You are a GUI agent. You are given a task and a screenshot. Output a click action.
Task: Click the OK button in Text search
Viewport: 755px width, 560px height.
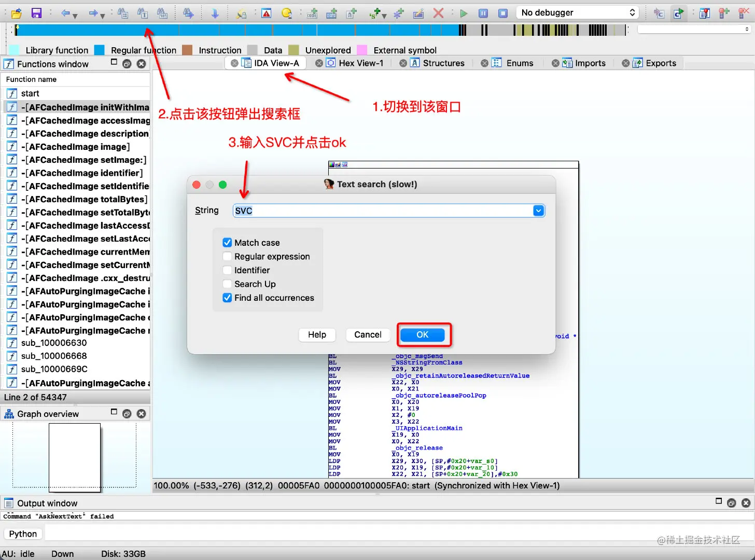click(423, 335)
